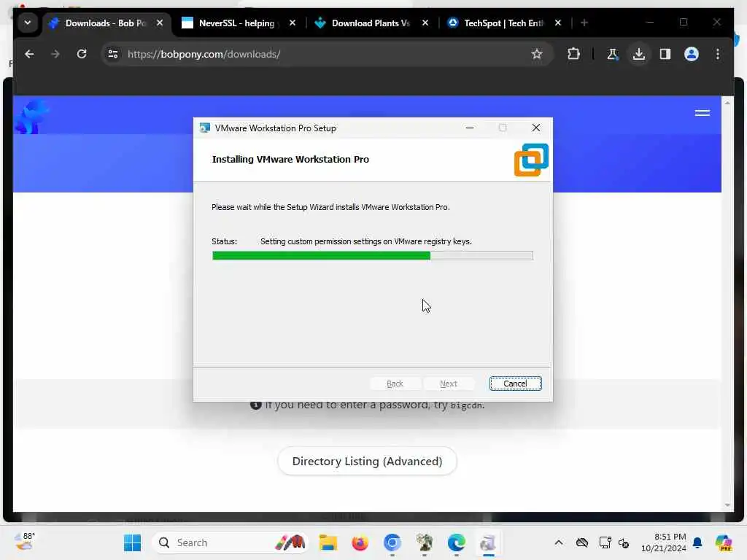The image size is (747, 560).
Task: Click the page vertical scrollbar
Action: (727, 304)
